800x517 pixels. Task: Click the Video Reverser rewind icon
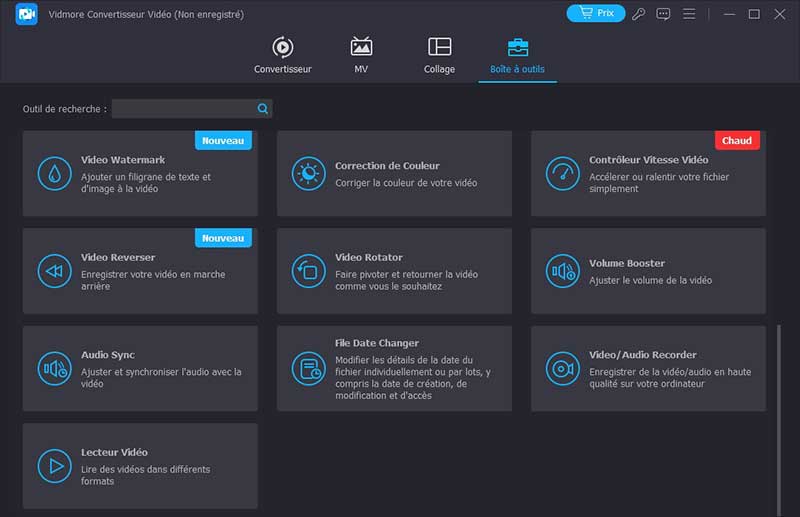pos(54,271)
